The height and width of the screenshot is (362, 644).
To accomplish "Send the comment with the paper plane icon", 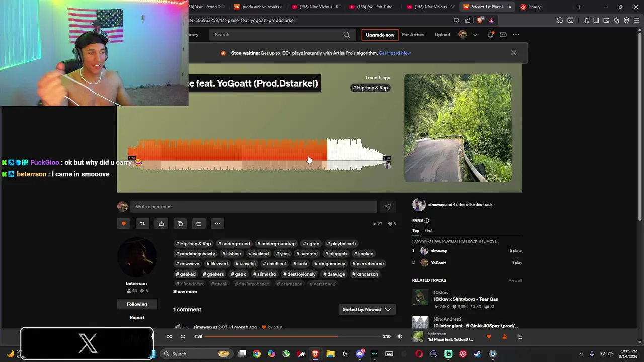I will (x=387, y=207).
